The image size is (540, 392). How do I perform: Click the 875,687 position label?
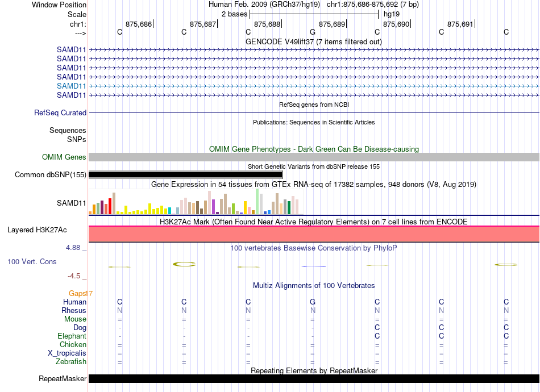203,24
